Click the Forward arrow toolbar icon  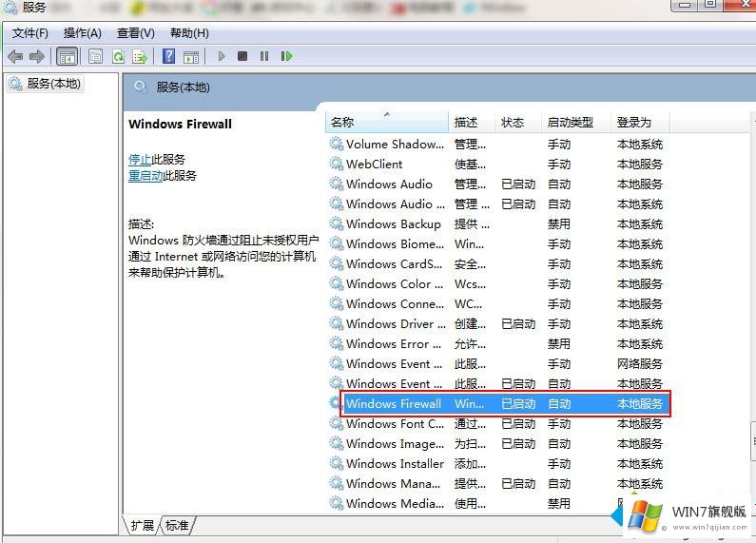point(37,56)
